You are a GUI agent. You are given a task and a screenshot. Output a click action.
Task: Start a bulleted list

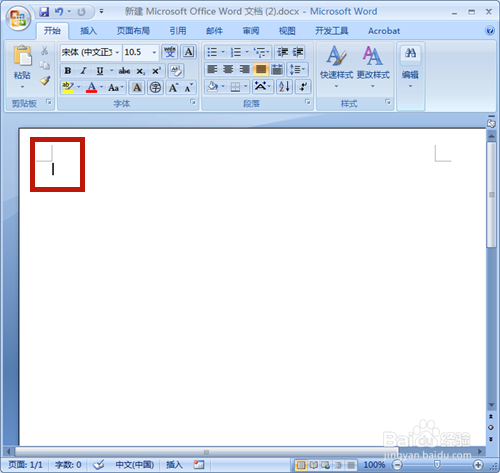tap(212, 52)
